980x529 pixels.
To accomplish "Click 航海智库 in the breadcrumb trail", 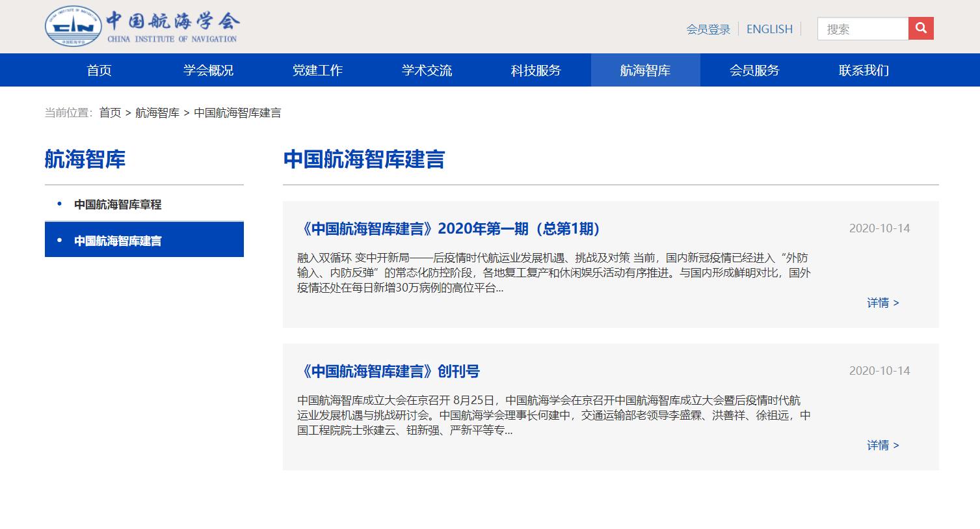I will click(157, 113).
